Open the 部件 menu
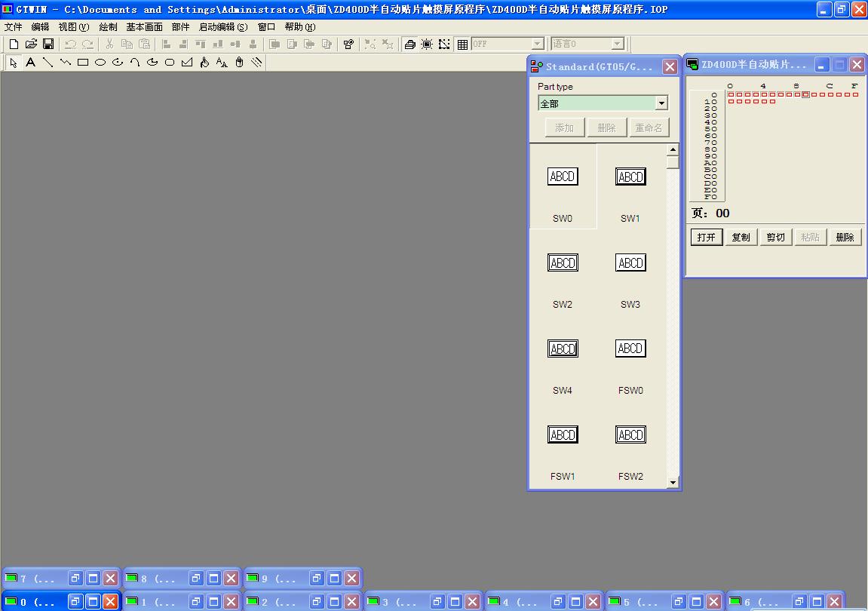This screenshot has height=611, width=868. point(180,27)
